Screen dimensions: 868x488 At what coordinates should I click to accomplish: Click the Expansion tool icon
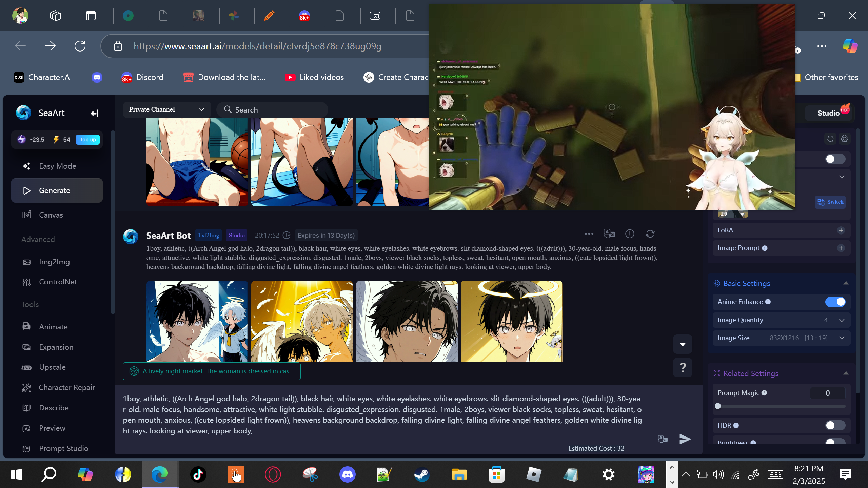click(26, 347)
